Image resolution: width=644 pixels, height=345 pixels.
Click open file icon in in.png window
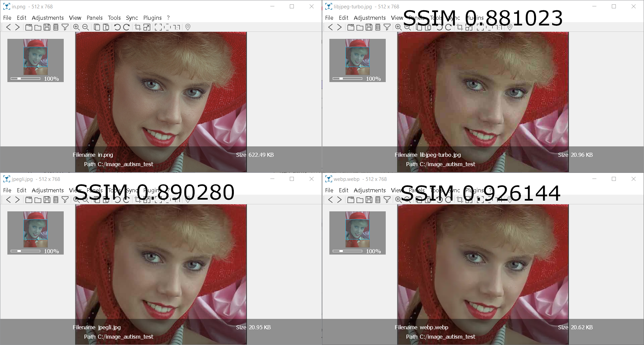pos(29,27)
